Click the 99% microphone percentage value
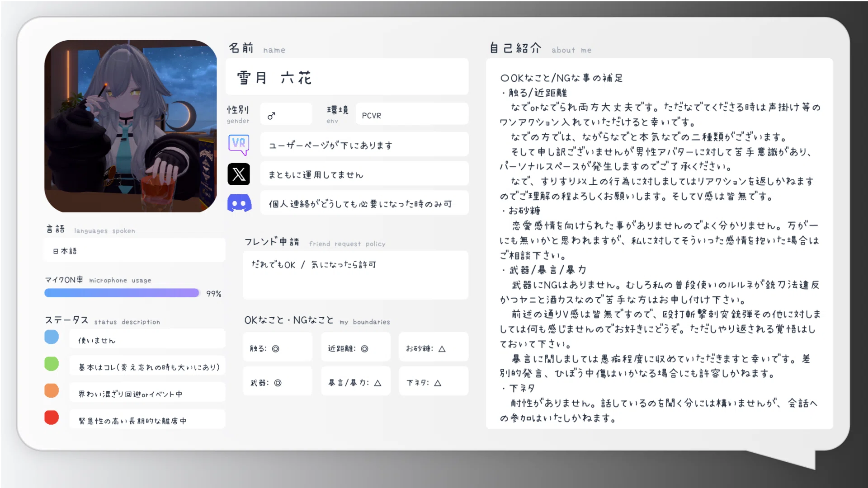 [214, 294]
